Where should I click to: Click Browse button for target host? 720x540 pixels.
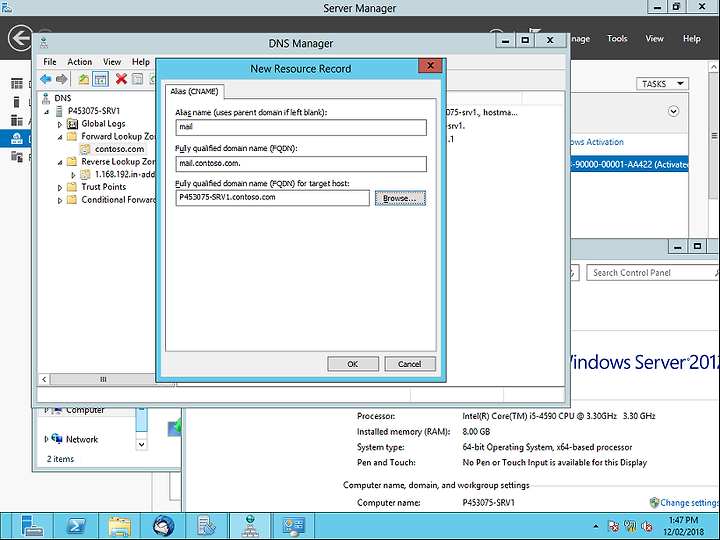(400, 198)
